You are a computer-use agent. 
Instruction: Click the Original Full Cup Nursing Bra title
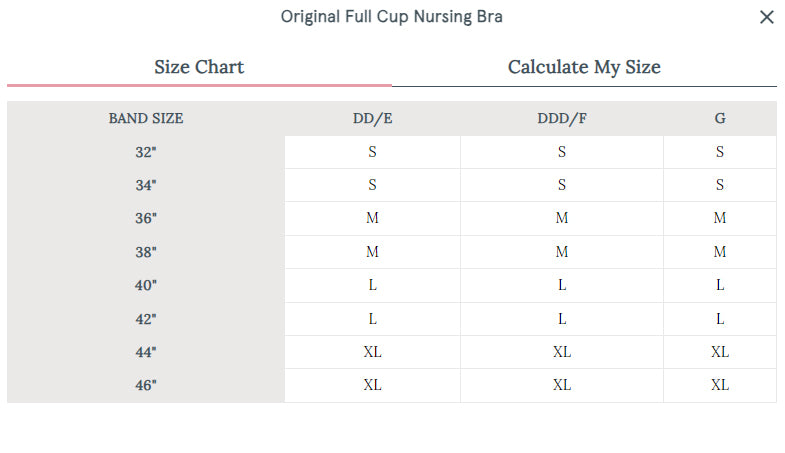(391, 17)
